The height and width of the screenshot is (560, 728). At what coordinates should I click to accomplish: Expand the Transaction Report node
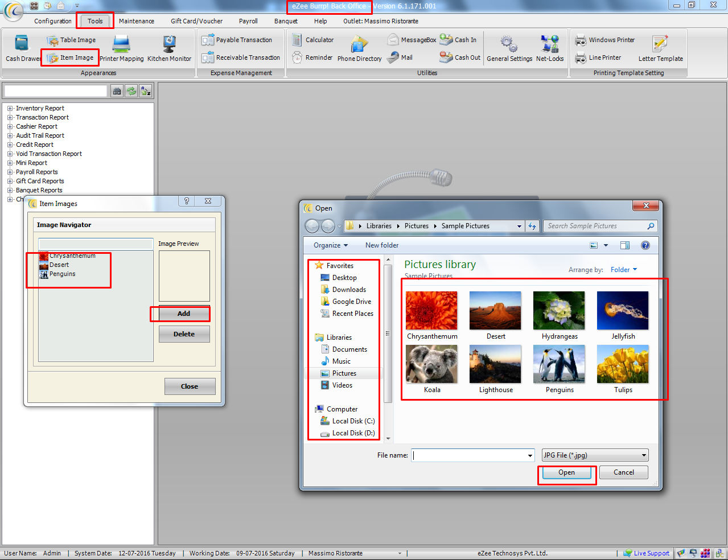pos(10,117)
